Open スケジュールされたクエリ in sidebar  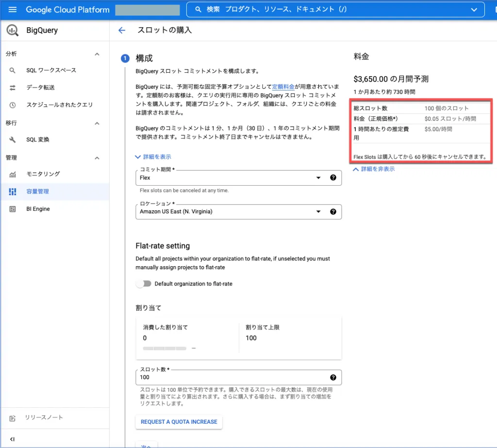click(59, 105)
